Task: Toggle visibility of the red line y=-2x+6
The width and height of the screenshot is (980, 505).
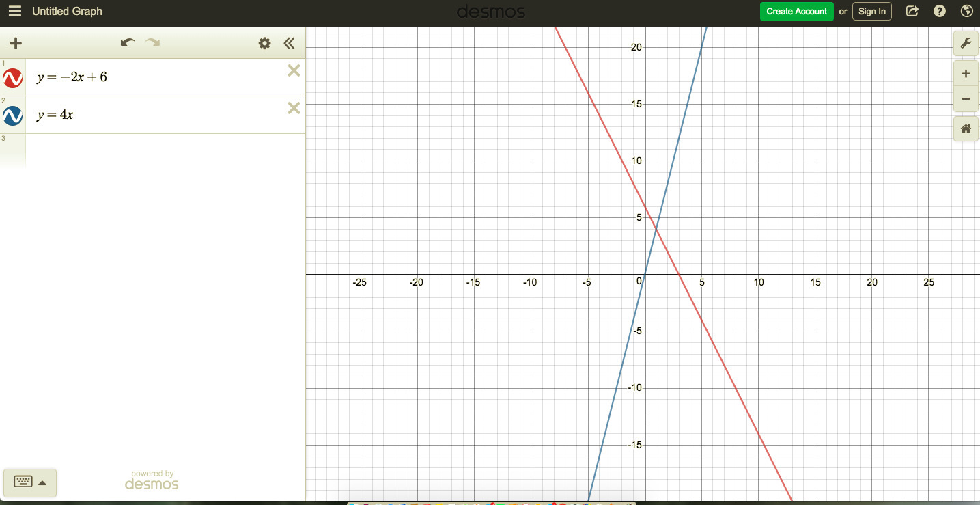Action: (x=13, y=79)
